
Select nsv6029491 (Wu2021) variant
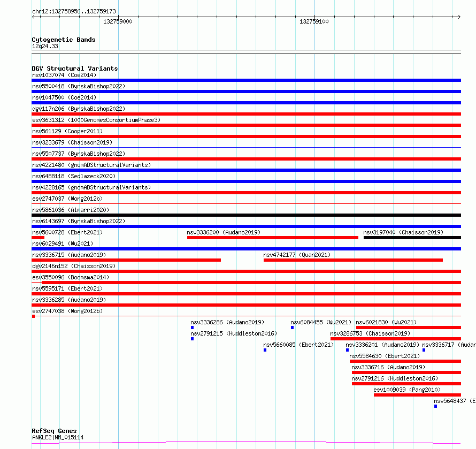coord(246,249)
